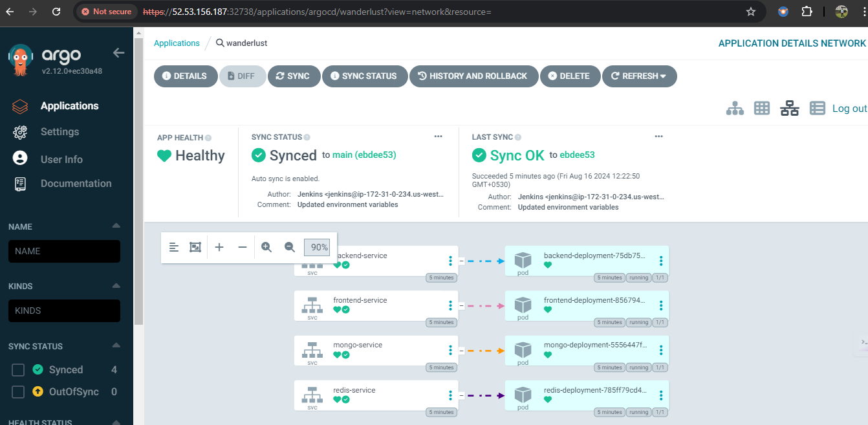Collapse the SYNC STATUS filter section

[116, 345]
